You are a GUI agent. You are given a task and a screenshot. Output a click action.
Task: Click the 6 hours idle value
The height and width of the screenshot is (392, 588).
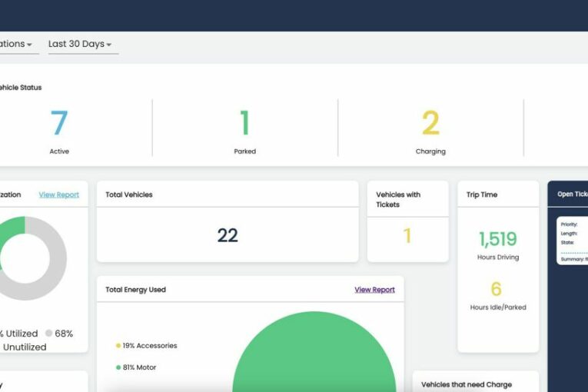coord(496,289)
